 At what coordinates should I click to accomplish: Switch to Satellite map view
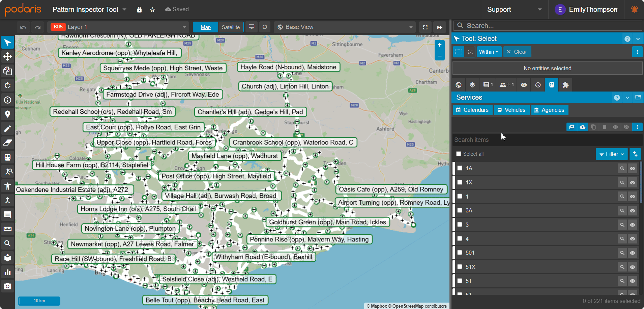[231, 27]
